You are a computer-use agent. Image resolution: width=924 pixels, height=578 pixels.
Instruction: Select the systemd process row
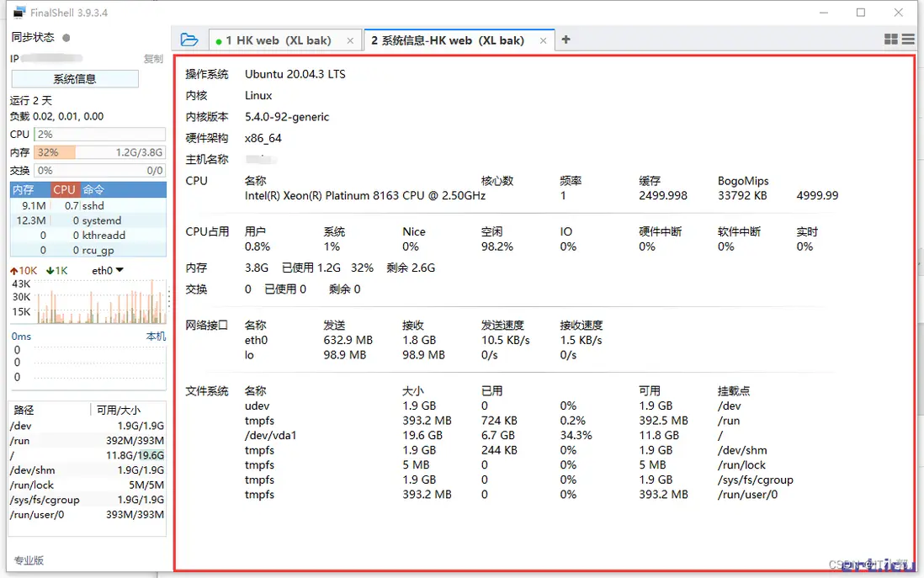88,220
